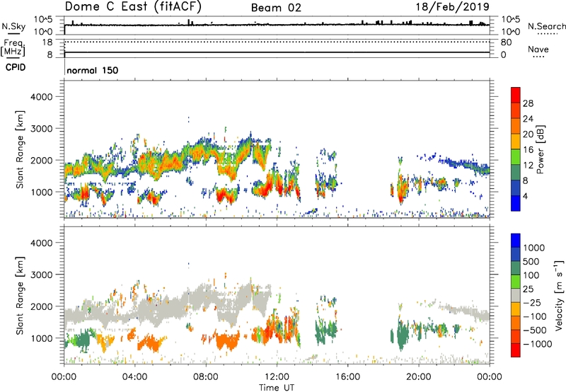Click the 'Power [dB]' colorbar label
Image resolution: width=566 pixels, height=392 pixels.
pos(540,149)
